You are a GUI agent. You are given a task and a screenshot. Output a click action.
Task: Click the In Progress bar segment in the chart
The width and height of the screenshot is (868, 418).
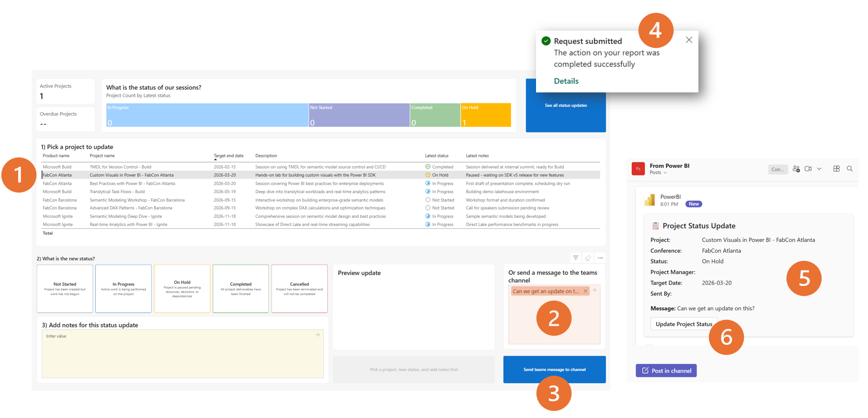click(207, 115)
